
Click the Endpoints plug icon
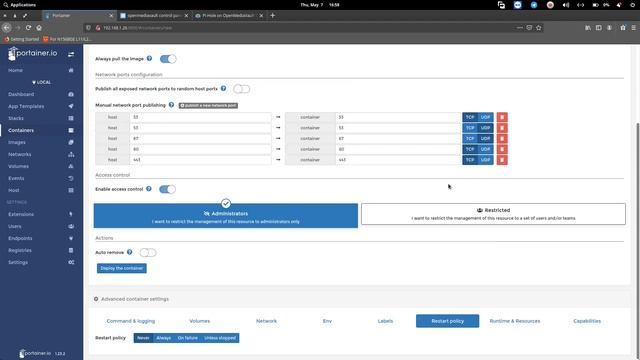pos(71,238)
